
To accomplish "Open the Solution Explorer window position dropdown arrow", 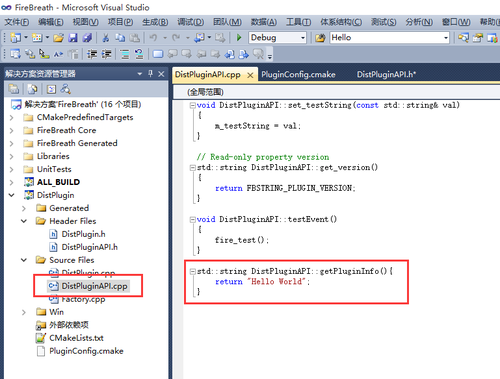I will (140, 74).
